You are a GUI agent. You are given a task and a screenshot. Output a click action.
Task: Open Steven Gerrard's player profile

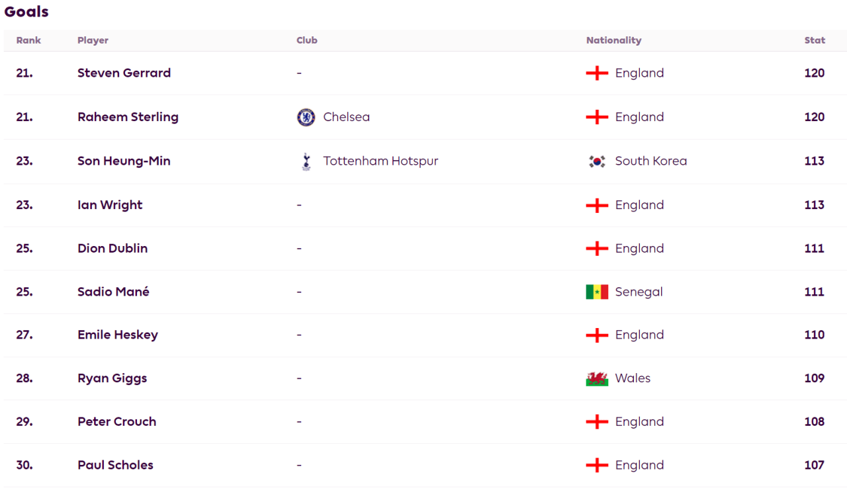[x=124, y=73]
